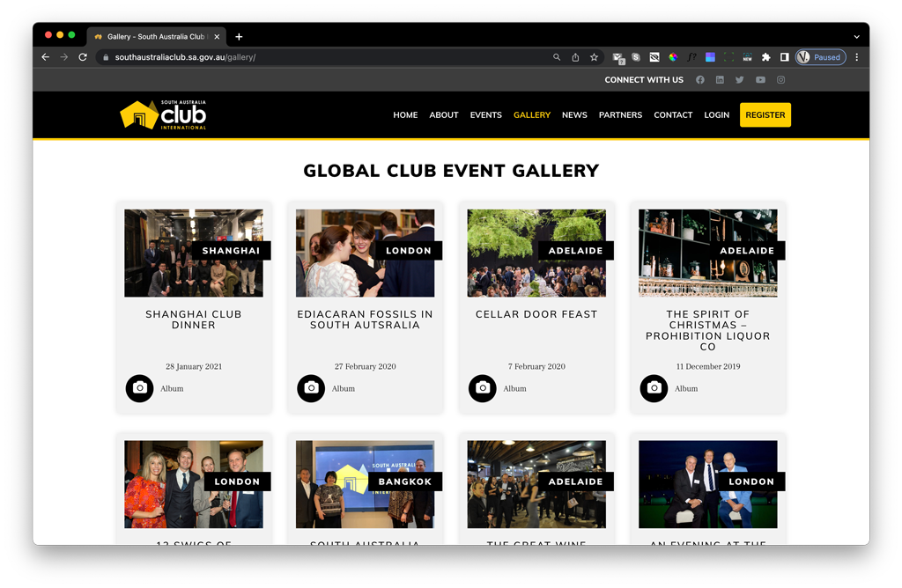Open the Chrome three-dot menu
902x588 pixels.
[856, 57]
